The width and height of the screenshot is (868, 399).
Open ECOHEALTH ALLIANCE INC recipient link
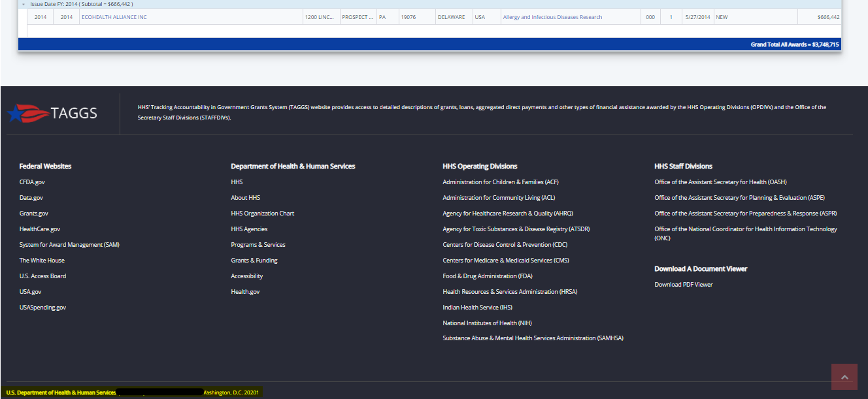click(x=114, y=17)
